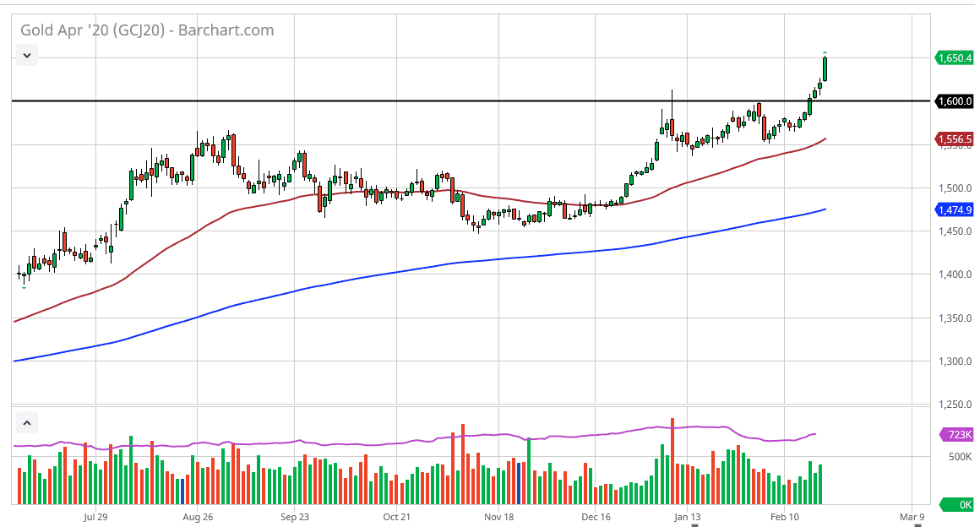Click the blue 1,474.9 moving-average tag
The image size is (980, 527).
pyautogui.click(x=955, y=210)
